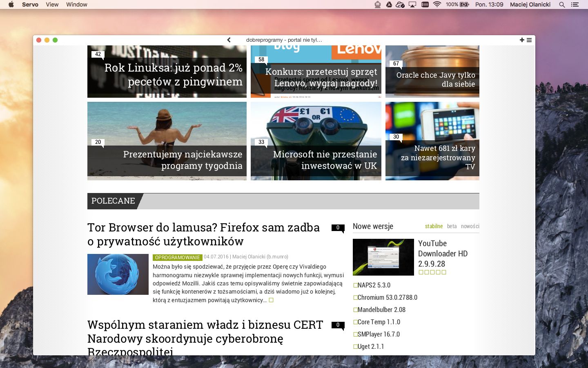Viewport: 588px width, 368px height.
Task: Click the Google Drive menu bar icon
Action: (389, 4)
